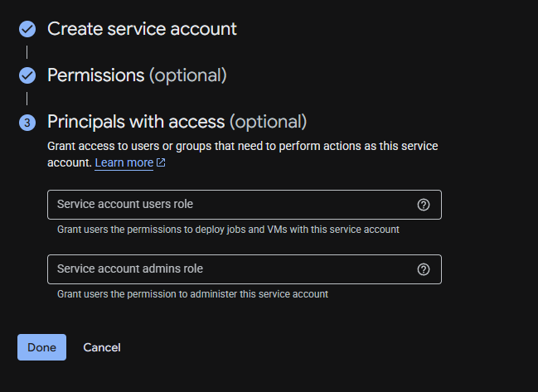This screenshot has width=538, height=392.
Task: Click the (optional) label next to Permissions
Action: pos(187,75)
